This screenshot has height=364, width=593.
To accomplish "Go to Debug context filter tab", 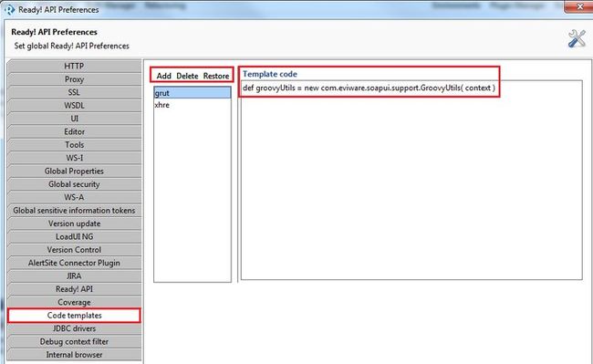I will (74, 341).
